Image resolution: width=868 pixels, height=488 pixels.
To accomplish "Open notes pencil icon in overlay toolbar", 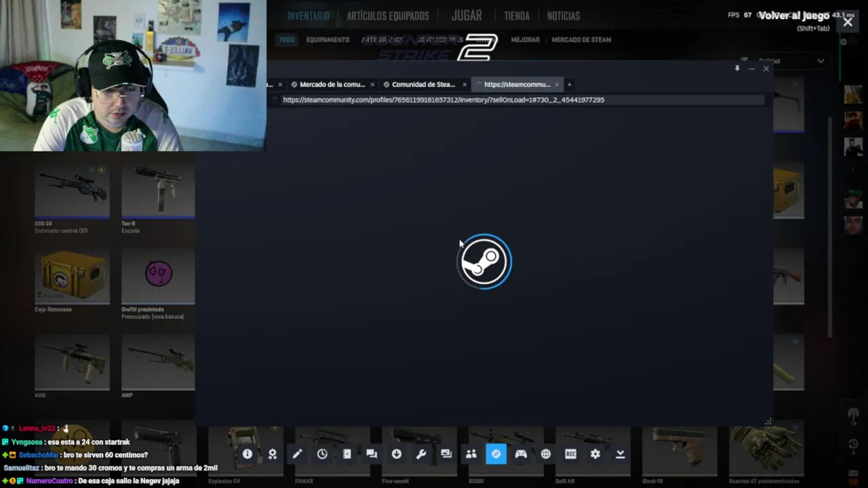I will pyautogui.click(x=297, y=454).
